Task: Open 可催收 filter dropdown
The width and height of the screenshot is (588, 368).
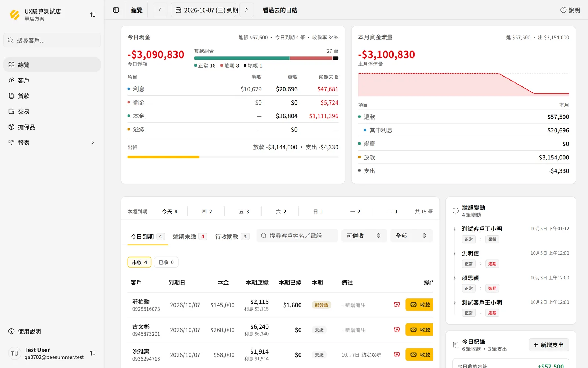Action: (364, 236)
